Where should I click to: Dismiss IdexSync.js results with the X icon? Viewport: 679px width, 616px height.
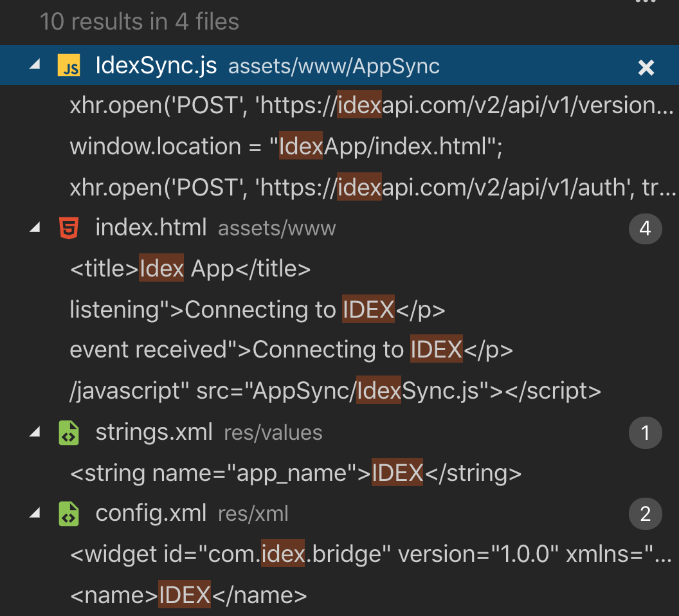(646, 68)
